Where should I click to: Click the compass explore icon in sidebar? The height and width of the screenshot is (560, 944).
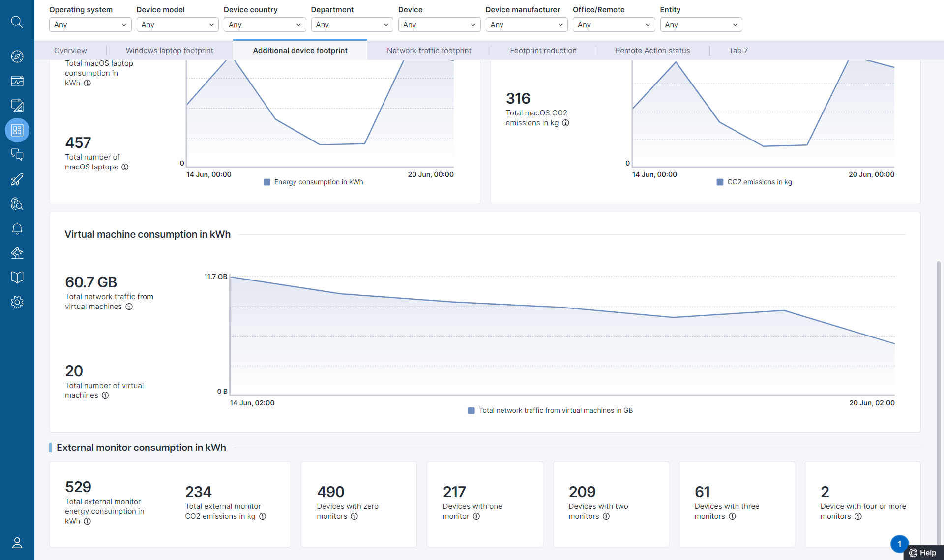click(x=17, y=56)
